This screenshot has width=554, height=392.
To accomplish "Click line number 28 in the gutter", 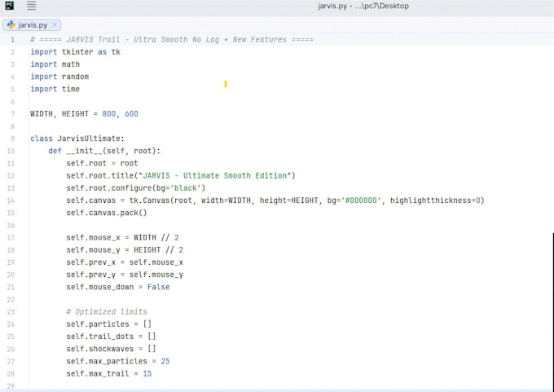I will pyautogui.click(x=11, y=373).
